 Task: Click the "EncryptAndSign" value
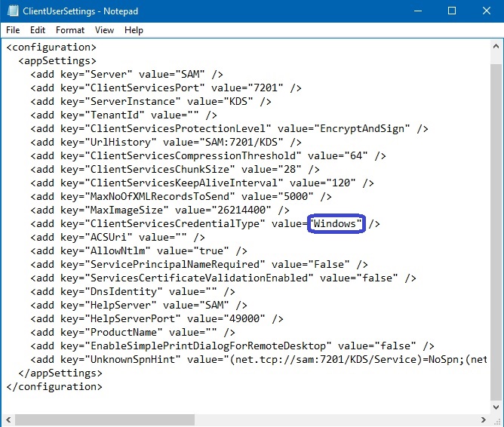click(364, 128)
